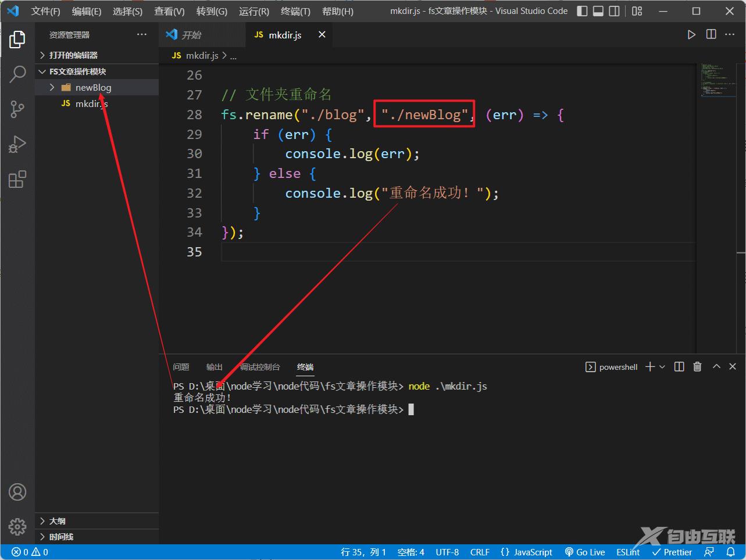
Task: Change line ending via CRLF
Action: pyautogui.click(x=480, y=552)
